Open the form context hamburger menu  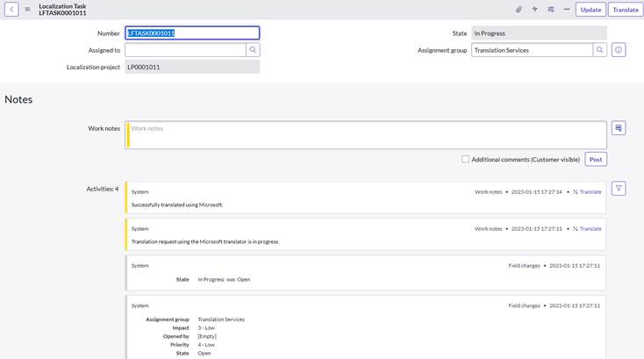click(27, 10)
